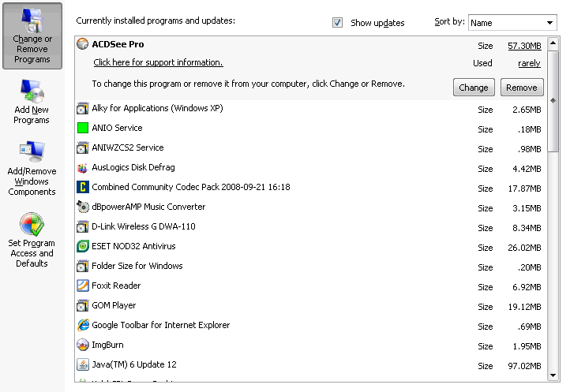
Task: Open Add New Programs sidebar icon
Action: [32, 102]
